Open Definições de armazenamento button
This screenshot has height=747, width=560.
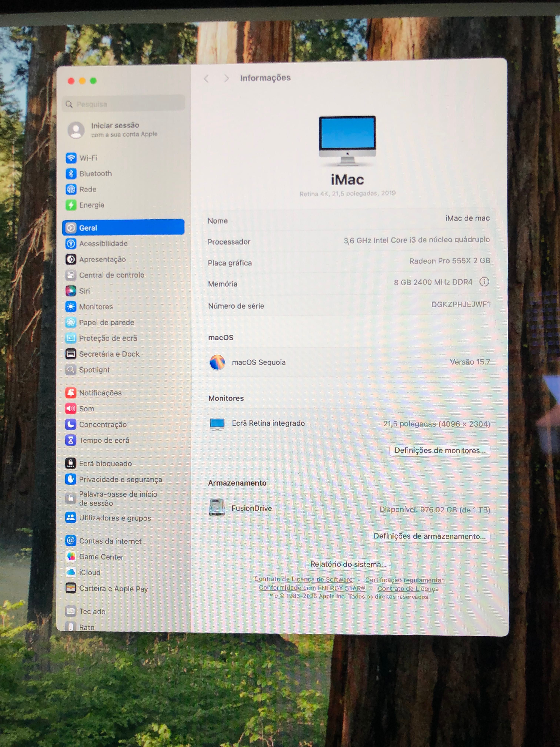pyautogui.click(x=429, y=536)
